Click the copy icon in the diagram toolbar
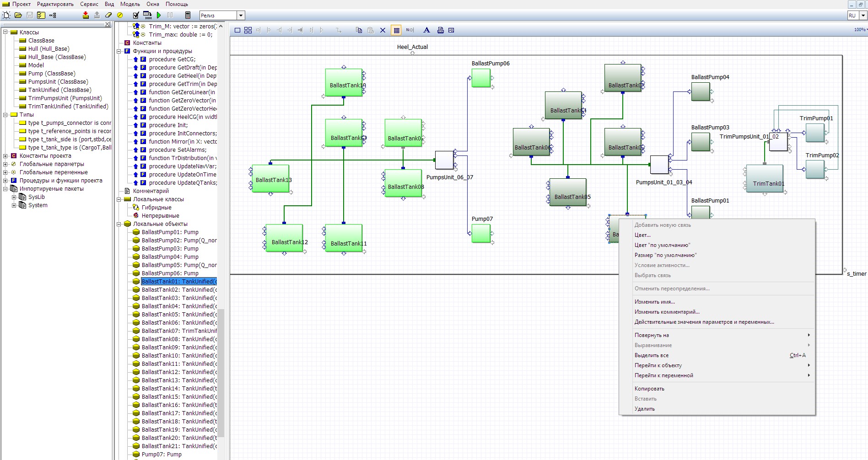Viewport: 868px width, 460px height. [x=359, y=30]
